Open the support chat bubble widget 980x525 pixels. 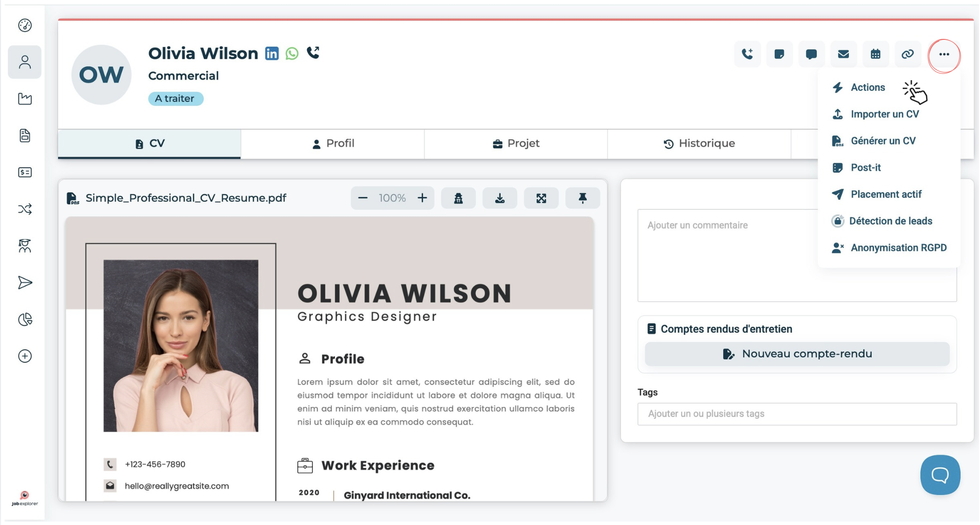click(940, 475)
